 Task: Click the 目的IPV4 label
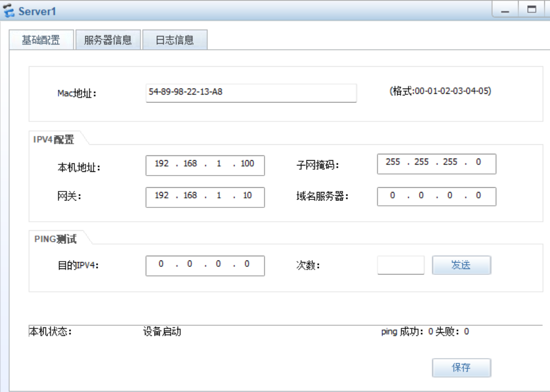point(78,265)
